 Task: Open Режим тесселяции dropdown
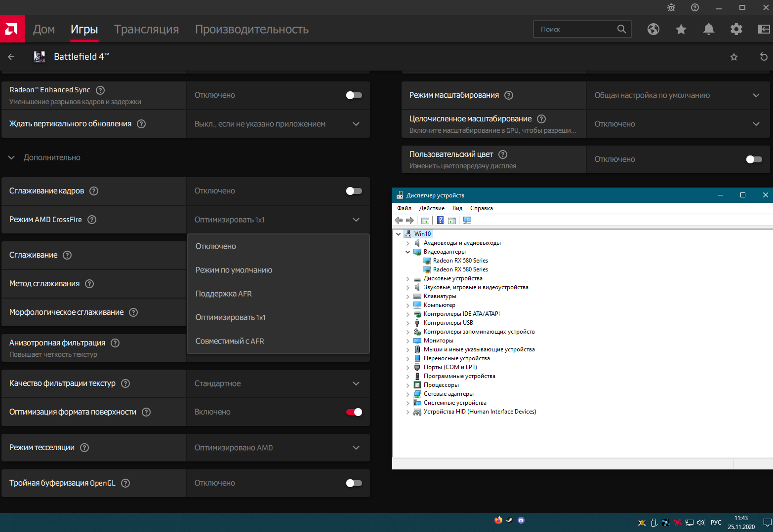click(278, 448)
